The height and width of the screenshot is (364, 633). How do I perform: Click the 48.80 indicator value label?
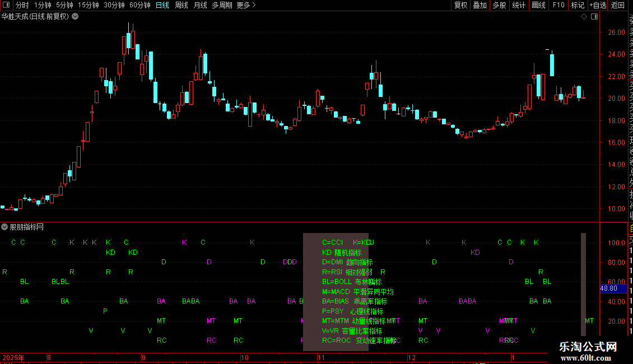pos(613,288)
